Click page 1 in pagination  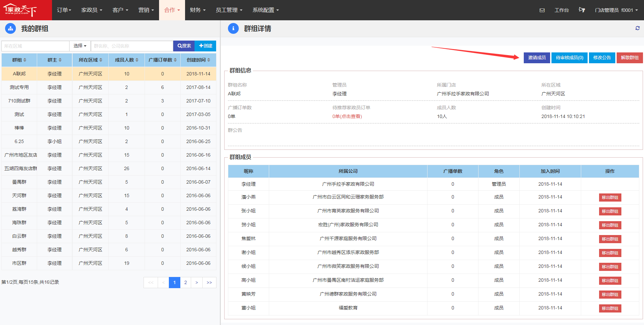pos(174,282)
